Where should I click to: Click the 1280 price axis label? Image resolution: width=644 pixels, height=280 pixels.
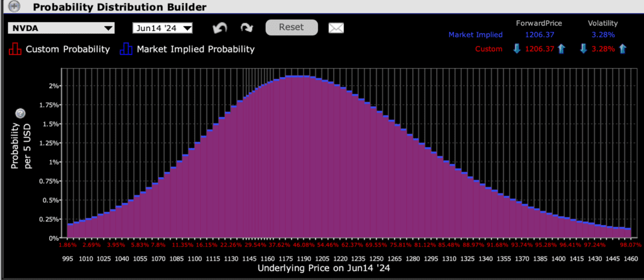pyautogui.click(x=412, y=259)
